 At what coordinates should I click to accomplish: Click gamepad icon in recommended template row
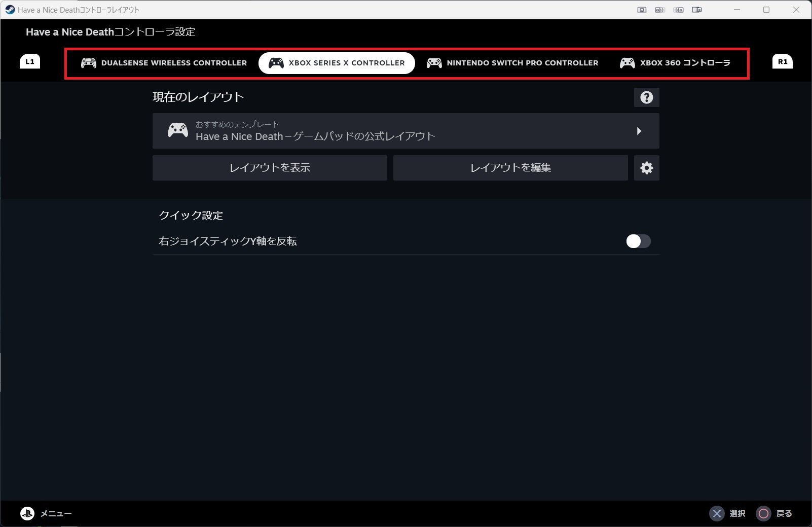tap(178, 130)
